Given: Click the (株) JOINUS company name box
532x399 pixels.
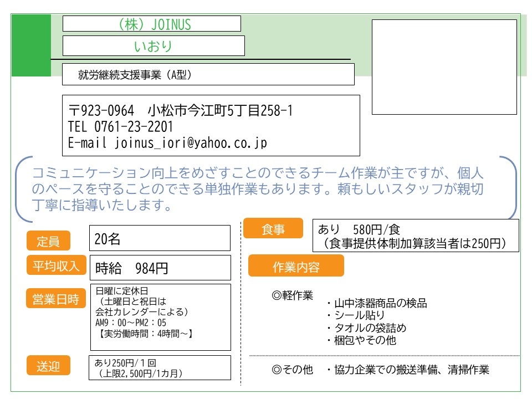Looking at the screenshot, I should [x=152, y=24].
